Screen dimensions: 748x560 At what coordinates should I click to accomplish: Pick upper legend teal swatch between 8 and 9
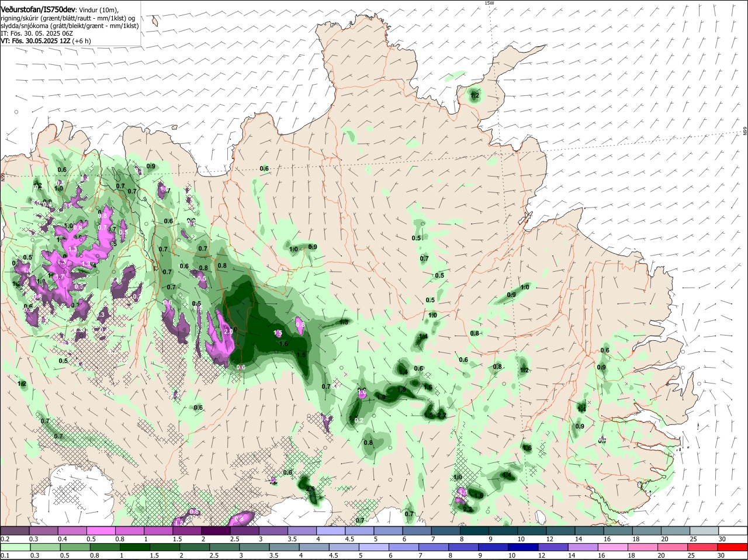coord(475,531)
